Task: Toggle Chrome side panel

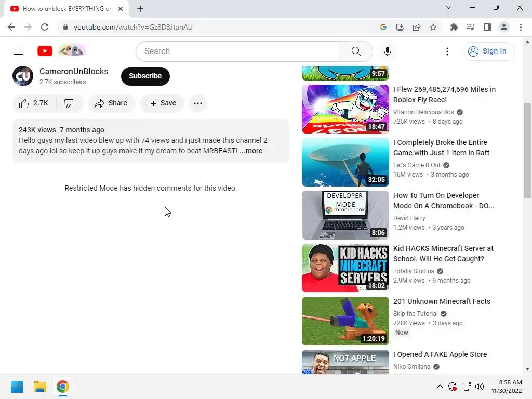Action: (x=487, y=27)
